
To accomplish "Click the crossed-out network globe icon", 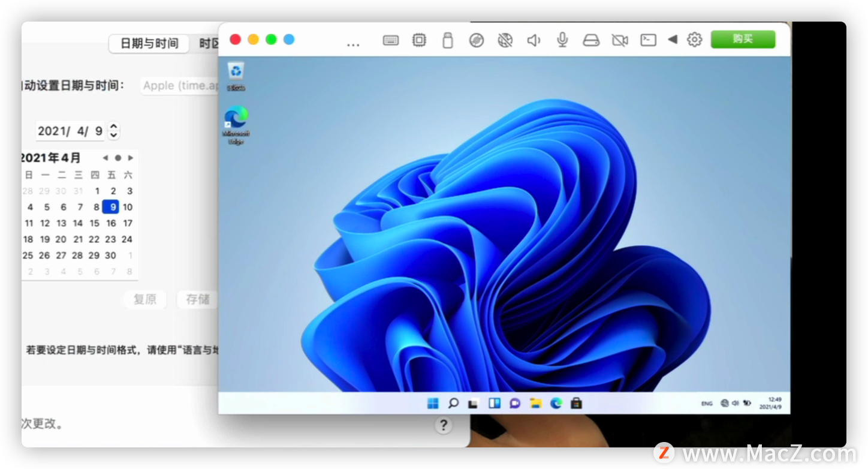I will 505,40.
